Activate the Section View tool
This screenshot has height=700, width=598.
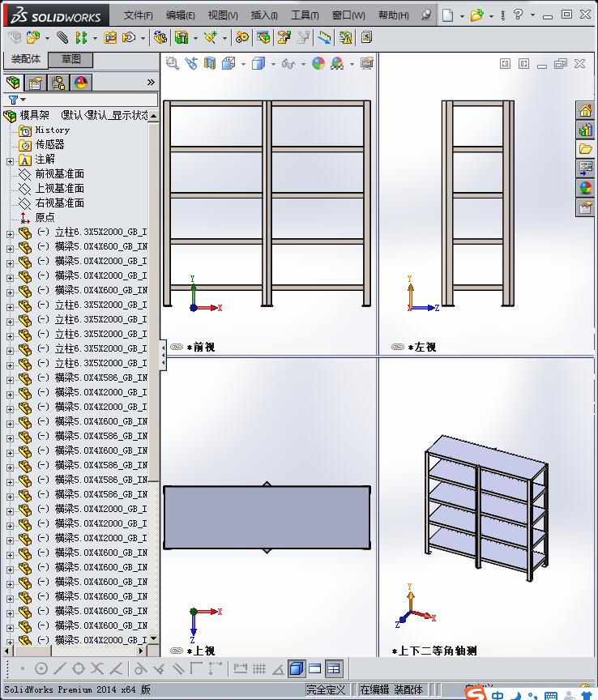pyautogui.click(x=209, y=63)
